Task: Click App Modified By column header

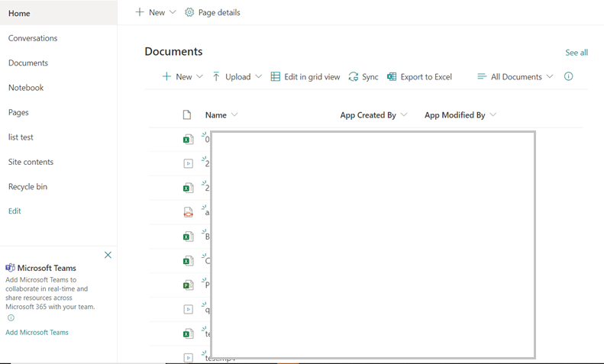Action: tap(454, 115)
